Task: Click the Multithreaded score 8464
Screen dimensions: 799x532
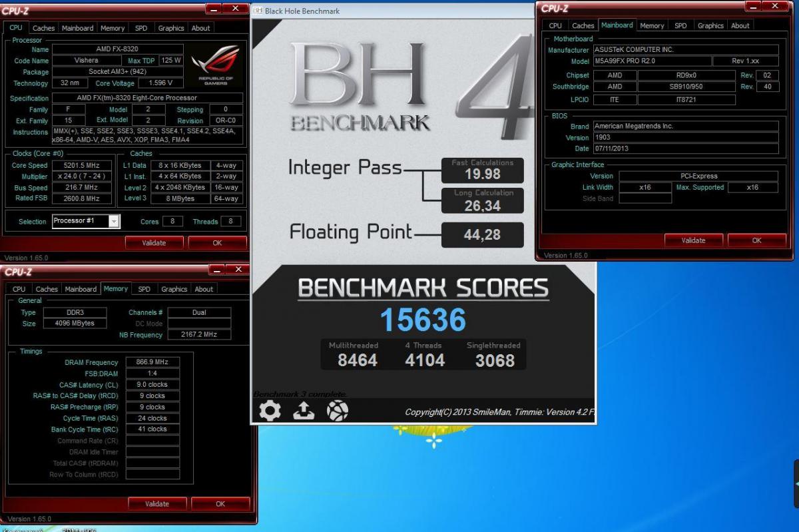Action: (x=358, y=360)
